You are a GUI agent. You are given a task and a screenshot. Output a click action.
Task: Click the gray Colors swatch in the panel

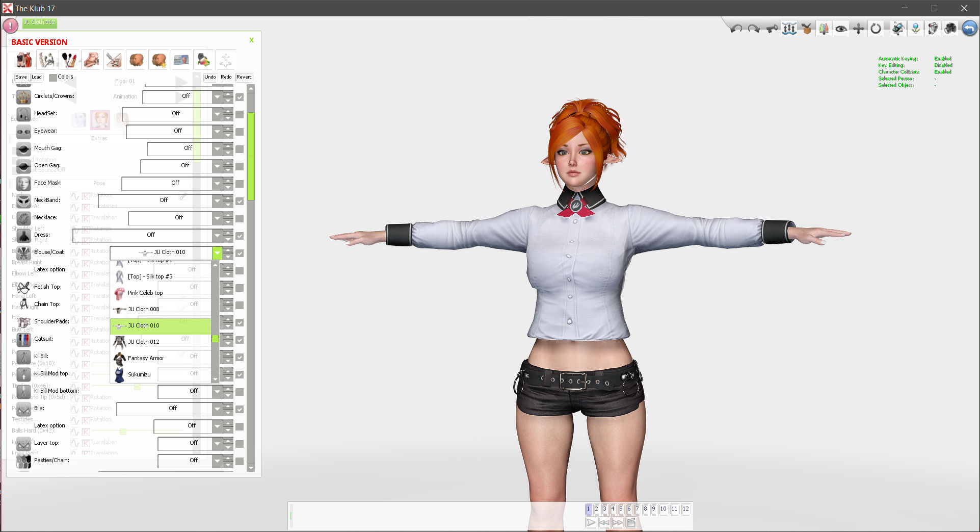(x=54, y=77)
